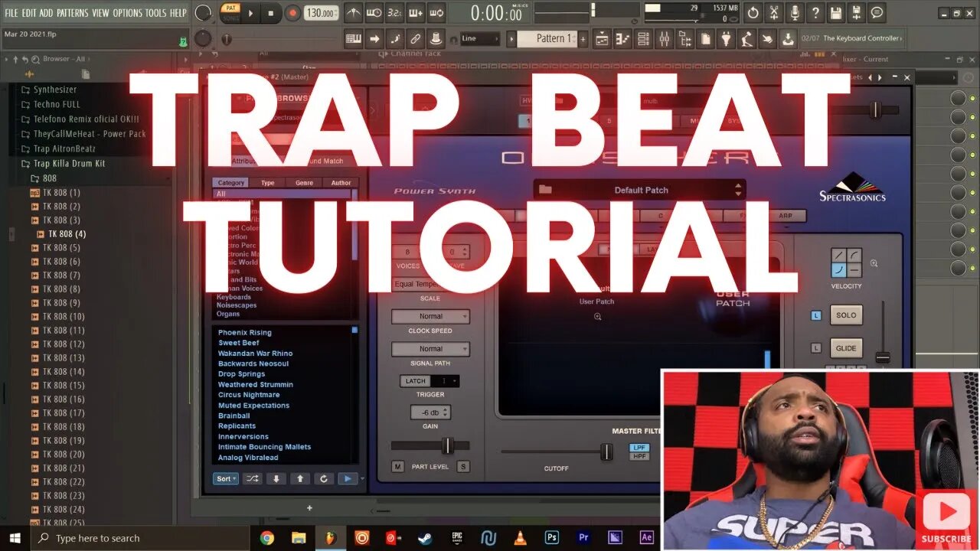
Task: Select the Author tab in Omnisphere browser
Action: click(341, 183)
